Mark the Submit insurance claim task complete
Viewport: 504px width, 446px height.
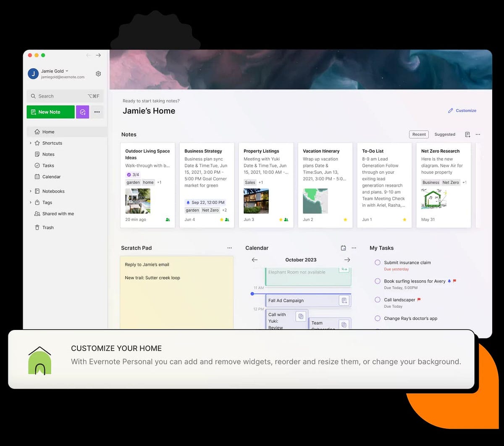coord(377,262)
